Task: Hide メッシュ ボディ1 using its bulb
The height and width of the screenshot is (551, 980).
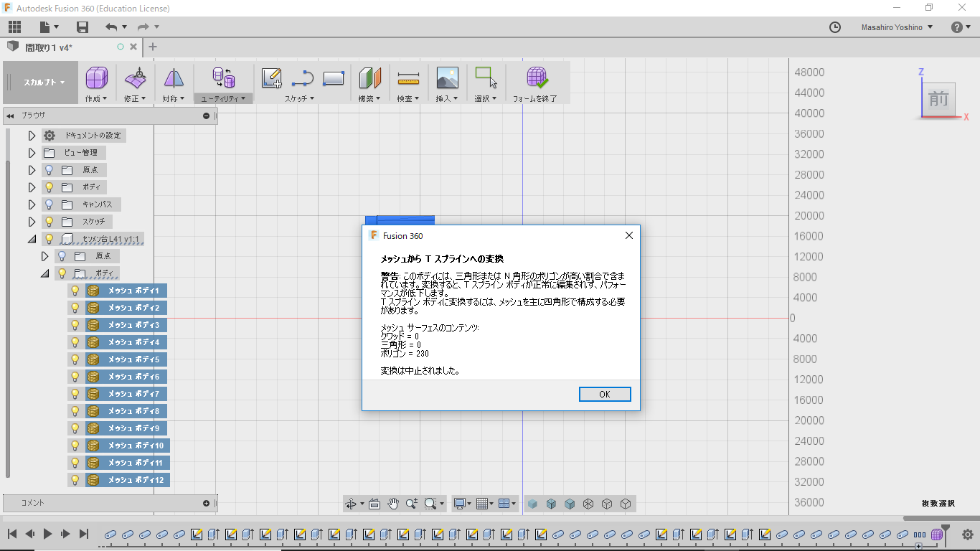Action: pos(75,291)
